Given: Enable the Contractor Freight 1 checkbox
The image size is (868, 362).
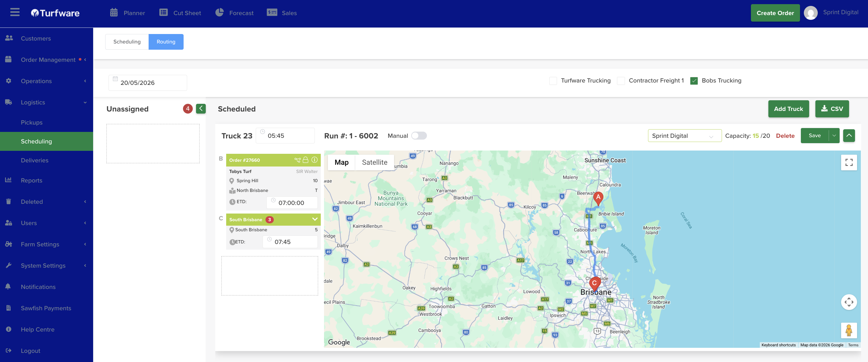Looking at the screenshot, I should (621, 80).
